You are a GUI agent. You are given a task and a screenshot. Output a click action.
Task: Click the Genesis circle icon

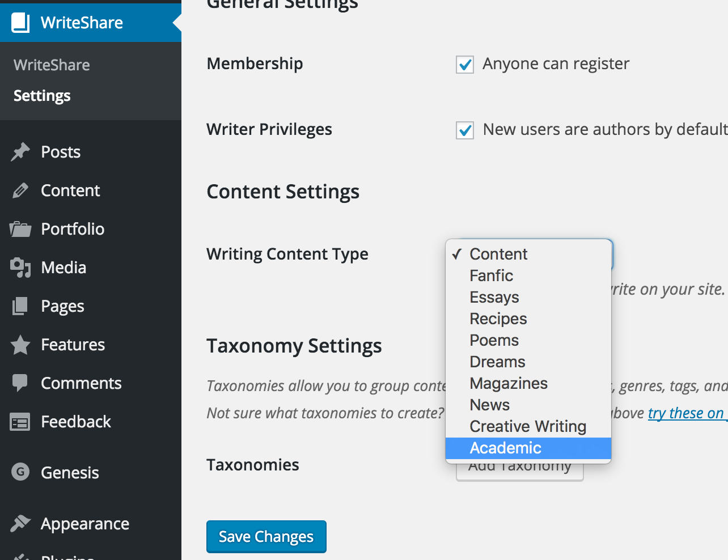(20, 472)
